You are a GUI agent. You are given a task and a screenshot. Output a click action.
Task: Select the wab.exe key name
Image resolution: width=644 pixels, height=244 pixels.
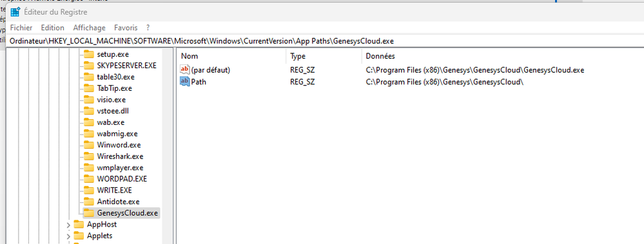point(110,122)
